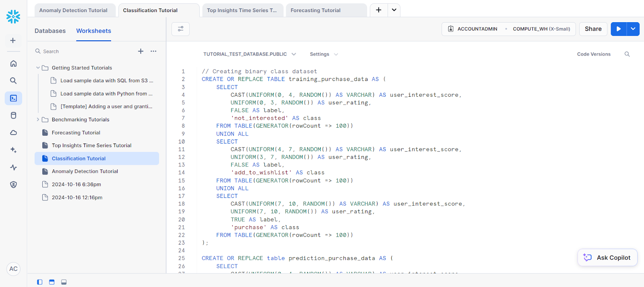Open the Data database cylinder icon
This screenshot has width=644, height=287.
(x=13, y=115)
